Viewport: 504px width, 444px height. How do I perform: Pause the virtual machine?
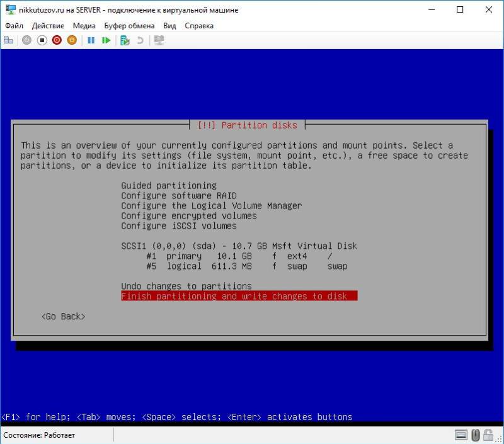[91, 40]
